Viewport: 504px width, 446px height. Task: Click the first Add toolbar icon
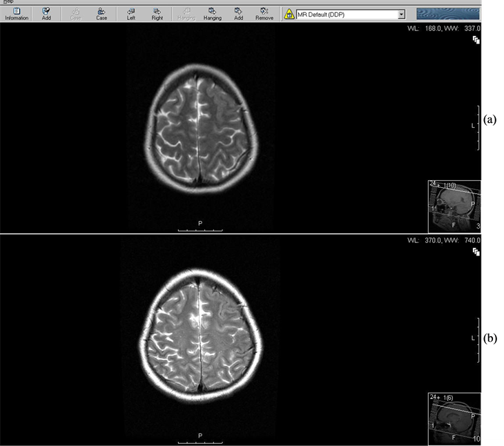[x=46, y=13]
